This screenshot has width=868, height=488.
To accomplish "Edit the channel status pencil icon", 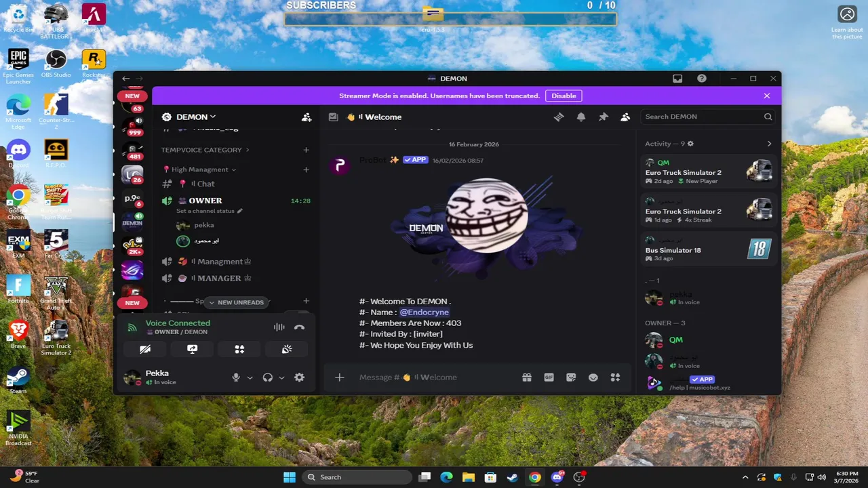I will 239,211.
